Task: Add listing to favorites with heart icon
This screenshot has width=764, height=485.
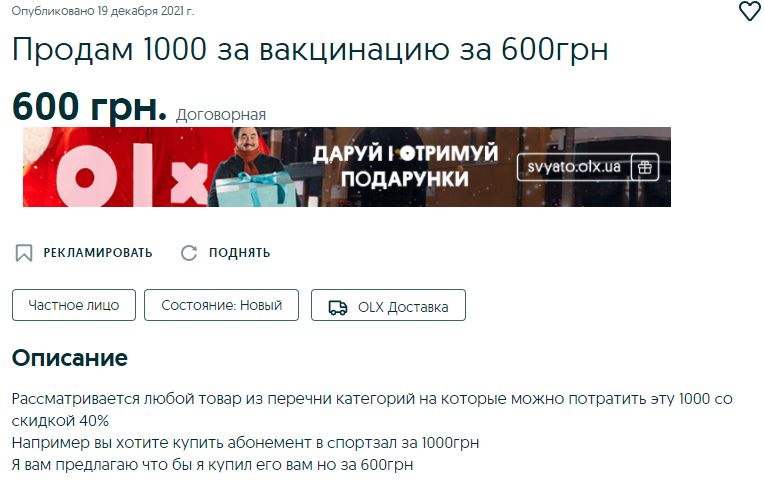Action: (x=749, y=11)
